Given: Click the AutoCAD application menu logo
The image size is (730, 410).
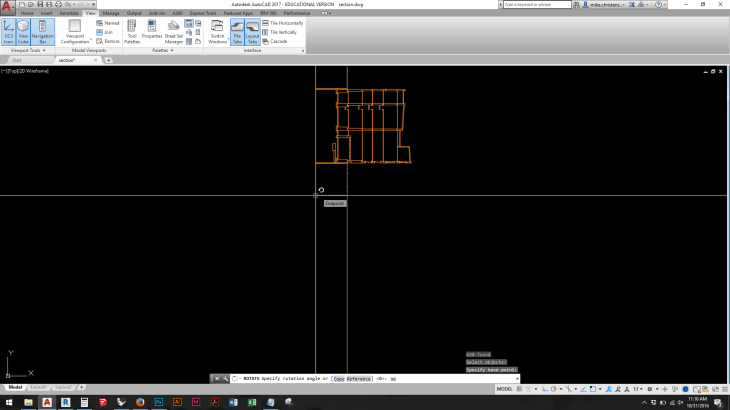Looking at the screenshot, I should tap(8, 6).
